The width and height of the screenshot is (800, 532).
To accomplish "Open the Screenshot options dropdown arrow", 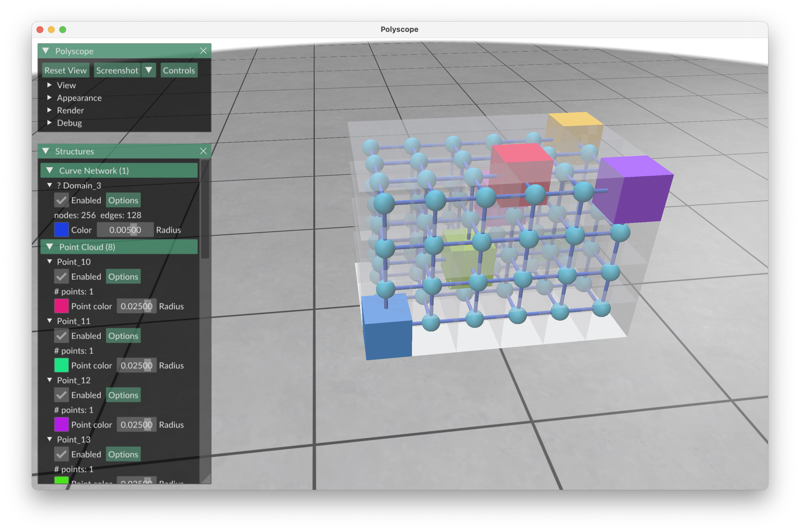I will (x=149, y=70).
